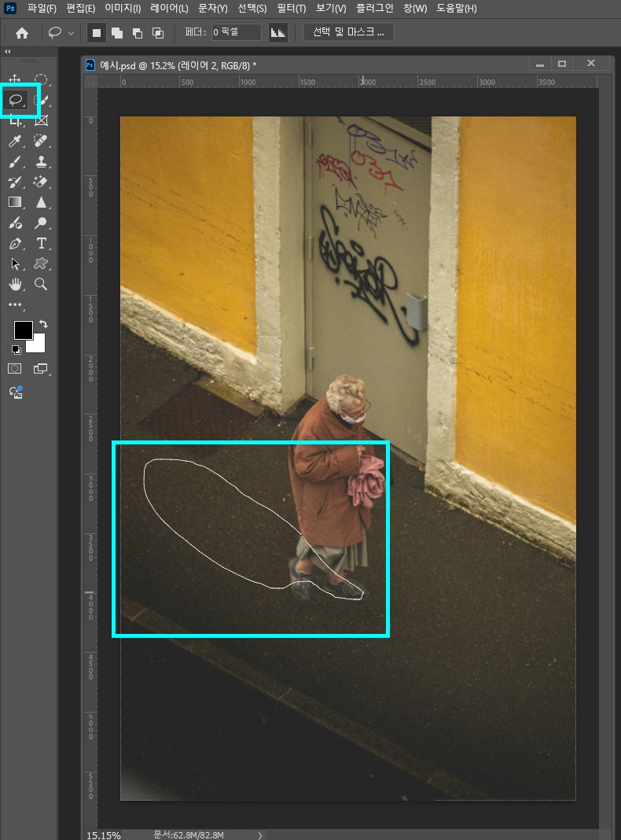Open the 이미지(I) menu

[x=123, y=8]
